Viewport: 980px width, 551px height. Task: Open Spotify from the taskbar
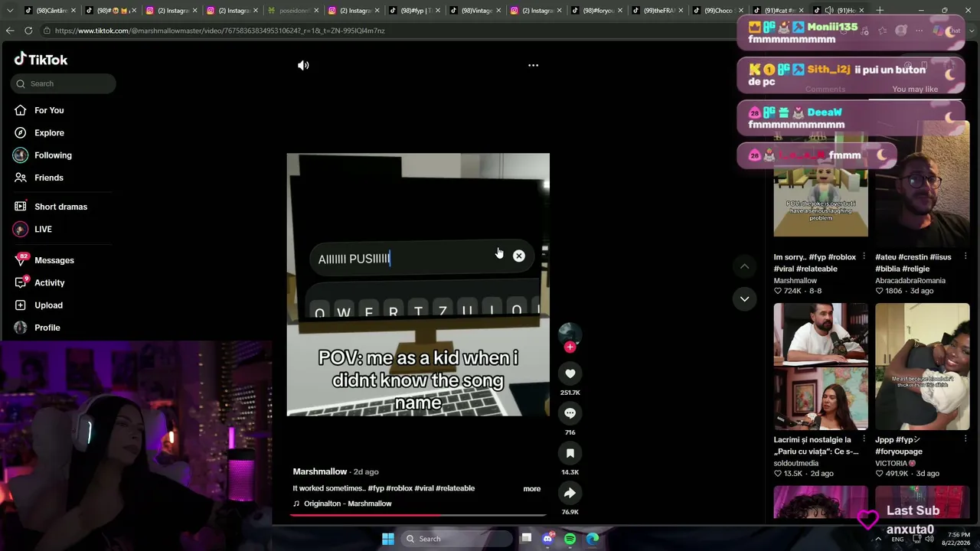coord(570,539)
